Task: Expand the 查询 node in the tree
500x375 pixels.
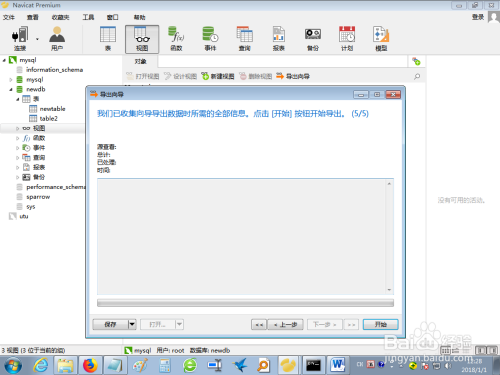Action: point(18,158)
